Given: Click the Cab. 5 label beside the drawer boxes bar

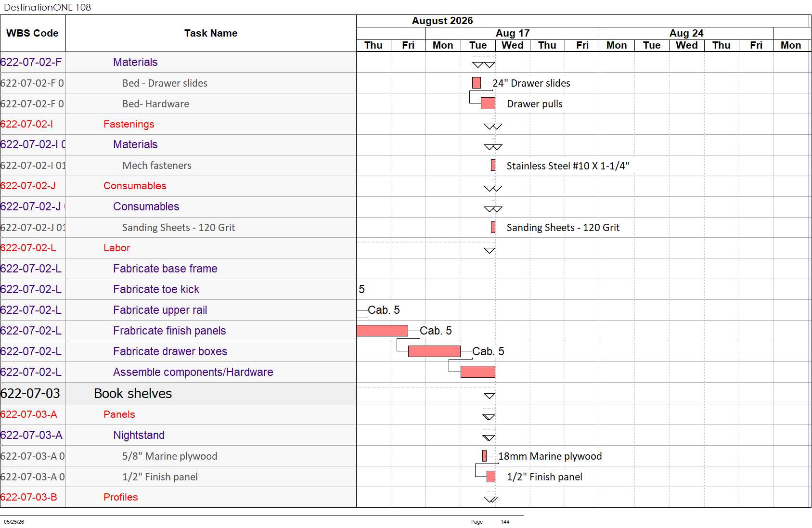Looking at the screenshot, I should click(x=488, y=351).
